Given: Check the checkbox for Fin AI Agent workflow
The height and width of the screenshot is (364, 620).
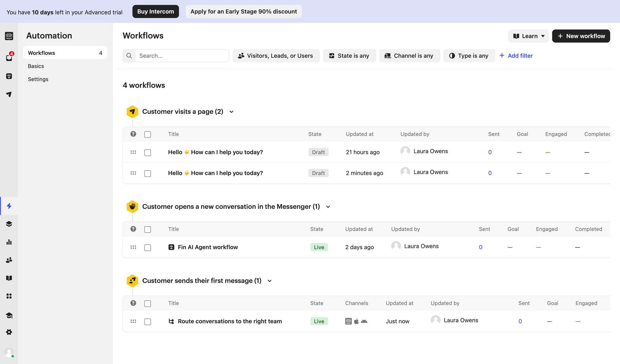Looking at the screenshot, I should click(x=148, y=248).
